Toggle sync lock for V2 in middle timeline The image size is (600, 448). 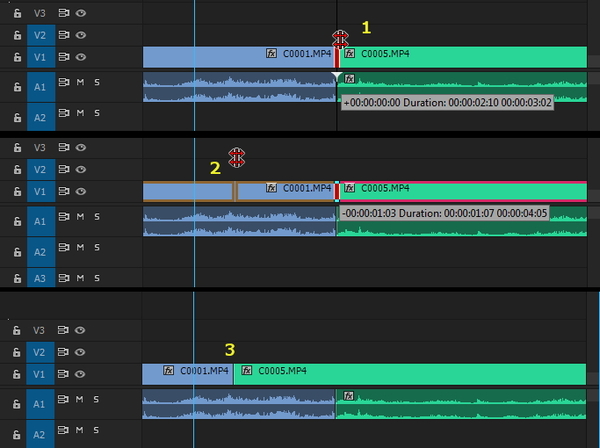(x=64, y=169)
